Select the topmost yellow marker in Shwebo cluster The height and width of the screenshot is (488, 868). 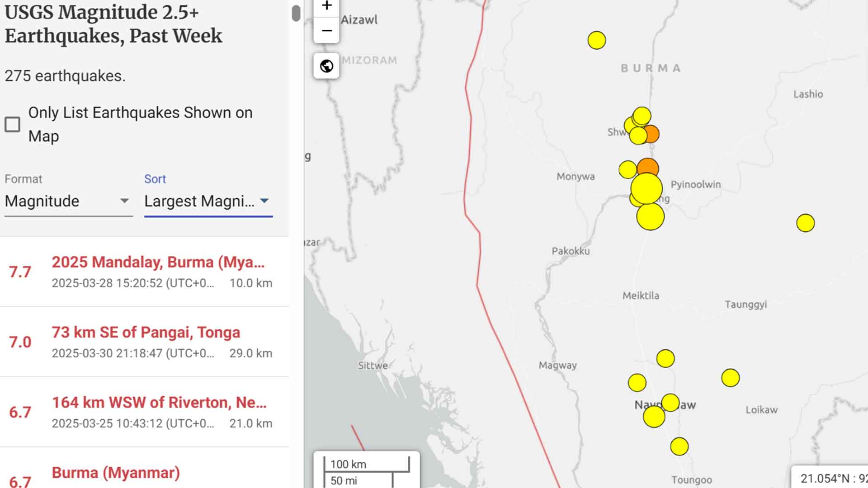point(642,116)
